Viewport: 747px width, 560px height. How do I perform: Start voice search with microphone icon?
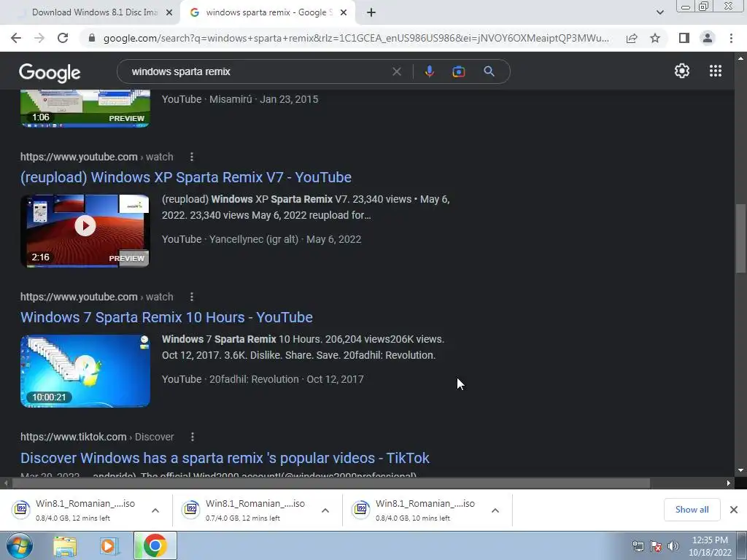point(429,71)
